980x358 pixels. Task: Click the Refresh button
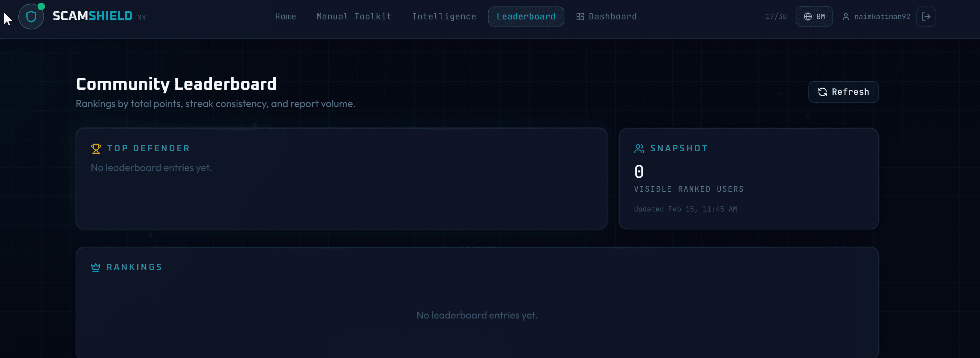pos(843,92)
